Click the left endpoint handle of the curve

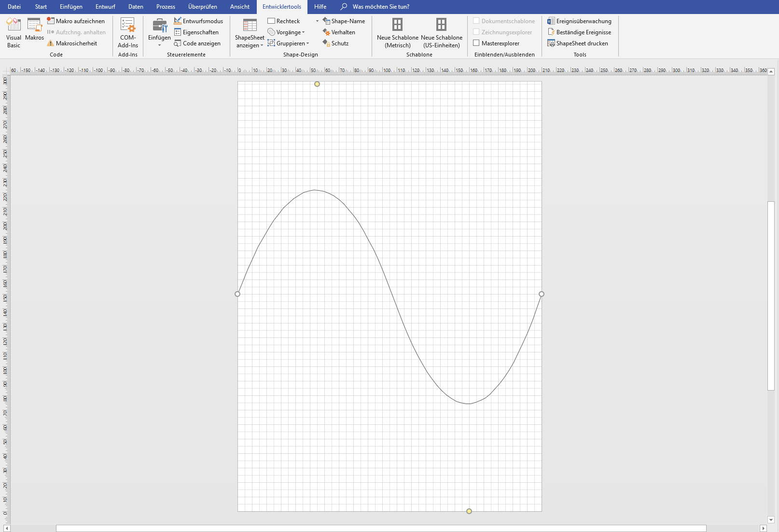pyautogui.click(x=237, y=294)
